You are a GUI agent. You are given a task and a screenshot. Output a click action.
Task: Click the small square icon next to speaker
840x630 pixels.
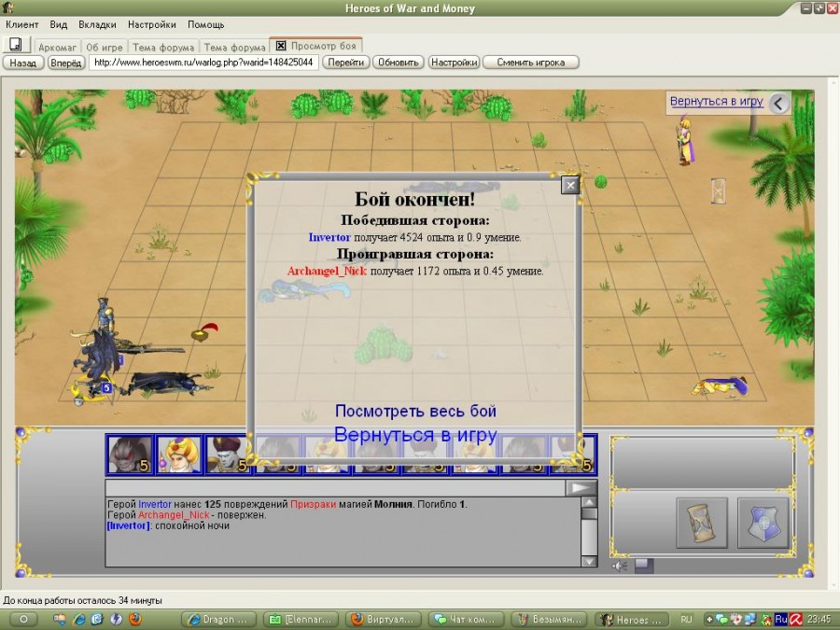[x=644, y=566]
